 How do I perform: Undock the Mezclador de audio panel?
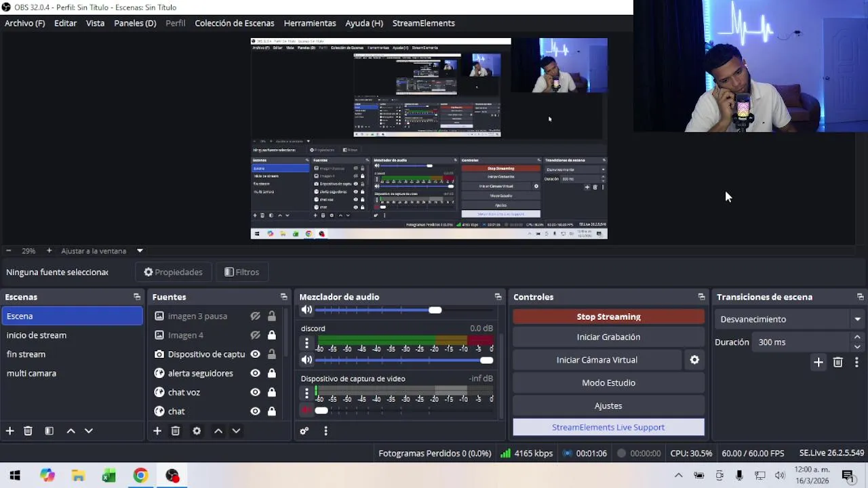pyautogui.click(x=498, y=297)
